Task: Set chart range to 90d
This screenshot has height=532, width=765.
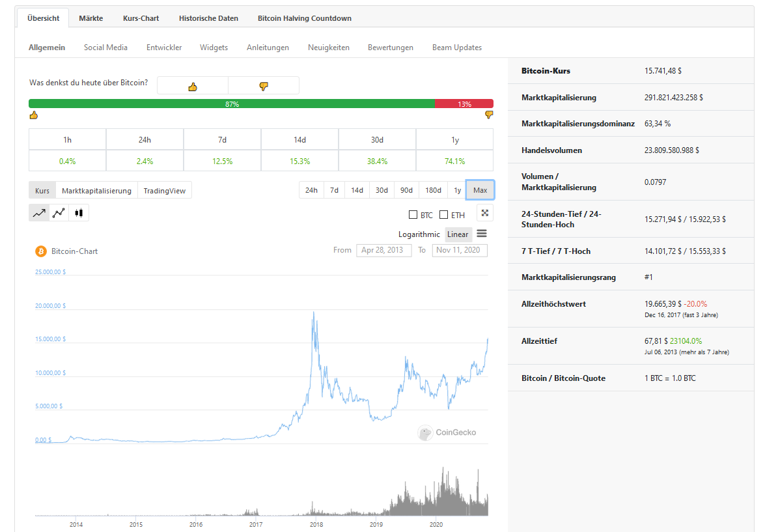Action: click(406, 190)
